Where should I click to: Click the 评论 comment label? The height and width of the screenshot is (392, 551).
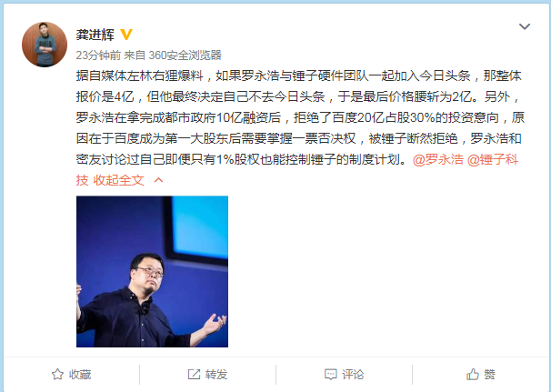coord(353,375)
